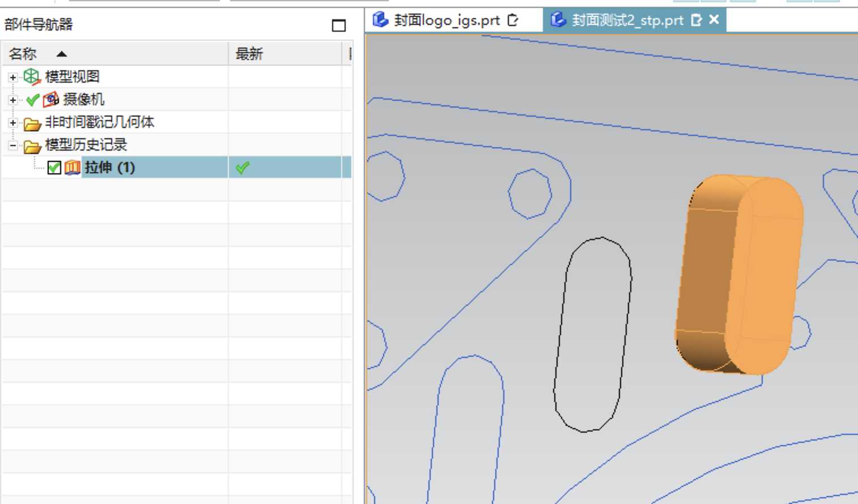Select the 模型视图 label

pyautogui.click(x=73, y=76)
